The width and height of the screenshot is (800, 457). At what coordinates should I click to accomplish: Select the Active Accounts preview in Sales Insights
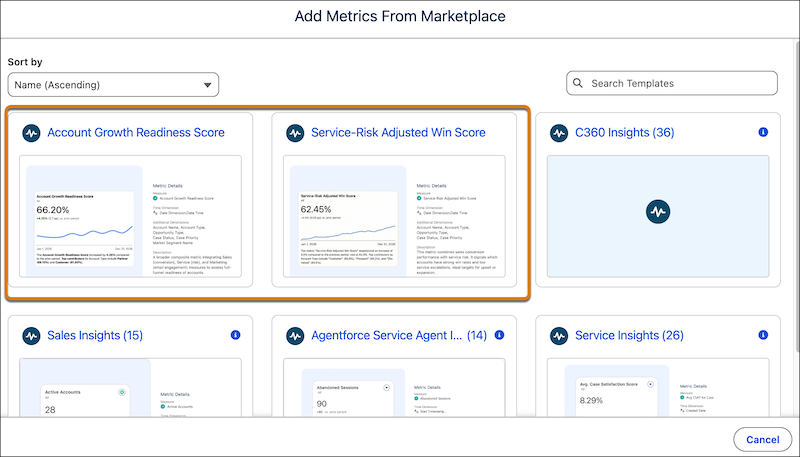[x=130, y=388]
